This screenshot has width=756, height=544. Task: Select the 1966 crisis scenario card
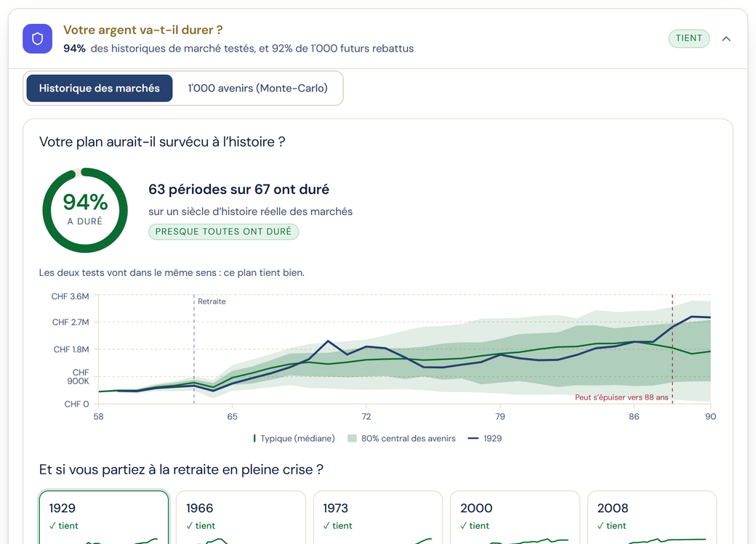(x=241, y=518)
